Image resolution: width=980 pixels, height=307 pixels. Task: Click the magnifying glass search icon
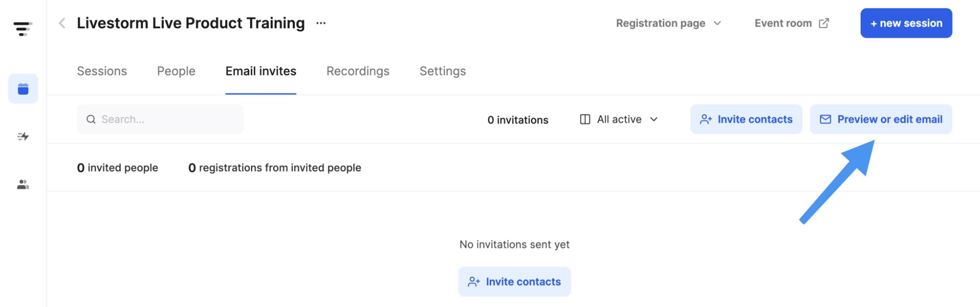pyautogui.click(x=91, y=119)
